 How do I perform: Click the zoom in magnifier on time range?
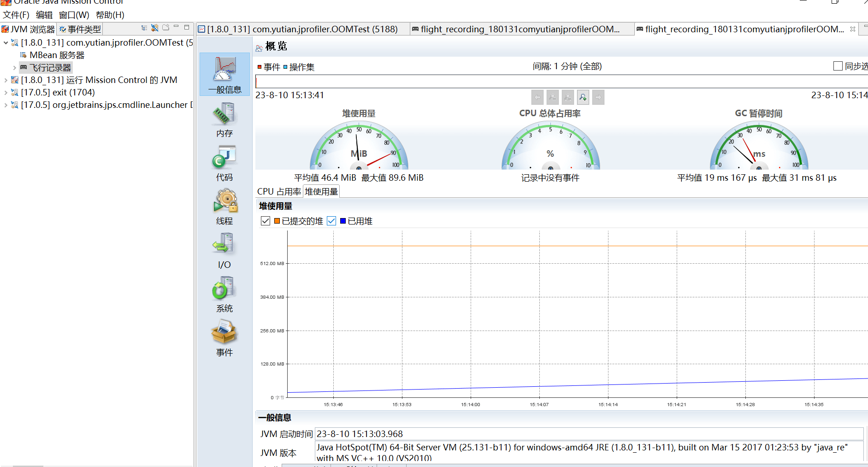click(x=583, y=97)
